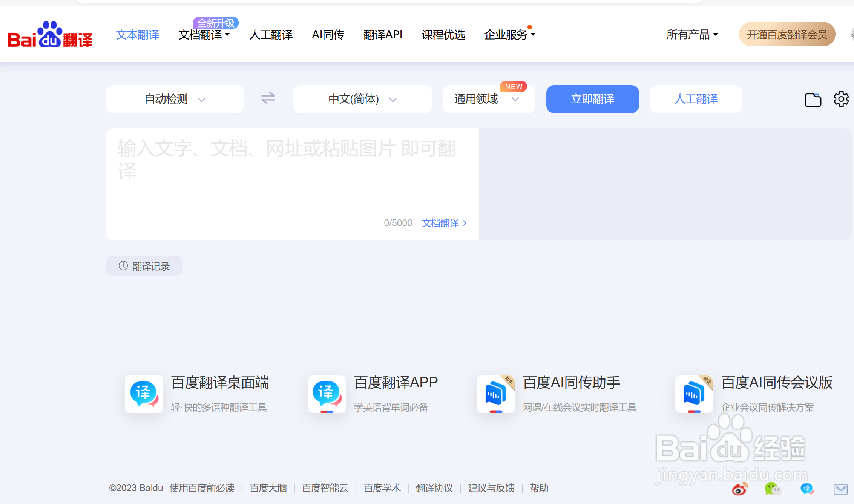This screenshot has width=854, height=504.
Task: Open 百度翻译桌面端 app icon
Action: [144, 394]
